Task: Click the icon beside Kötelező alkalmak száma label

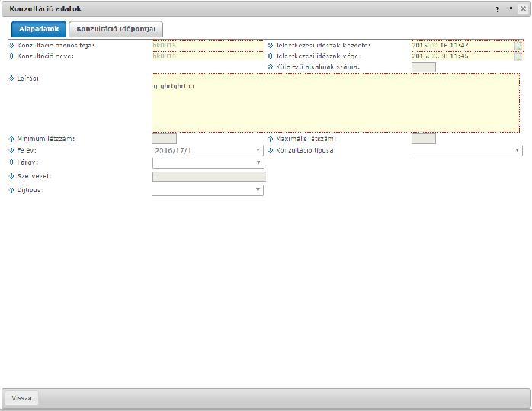Action: [x=271, y=67]
